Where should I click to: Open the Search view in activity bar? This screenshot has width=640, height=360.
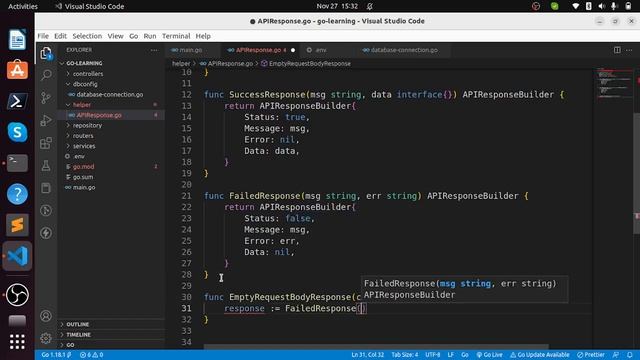(x=46, y=75)
